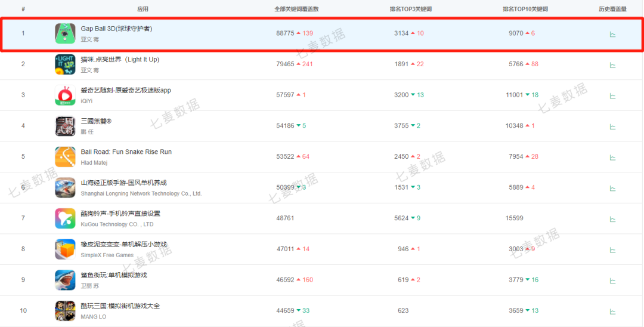Click developer name MANG LO
644x327 pixels.
pos(94,317)
